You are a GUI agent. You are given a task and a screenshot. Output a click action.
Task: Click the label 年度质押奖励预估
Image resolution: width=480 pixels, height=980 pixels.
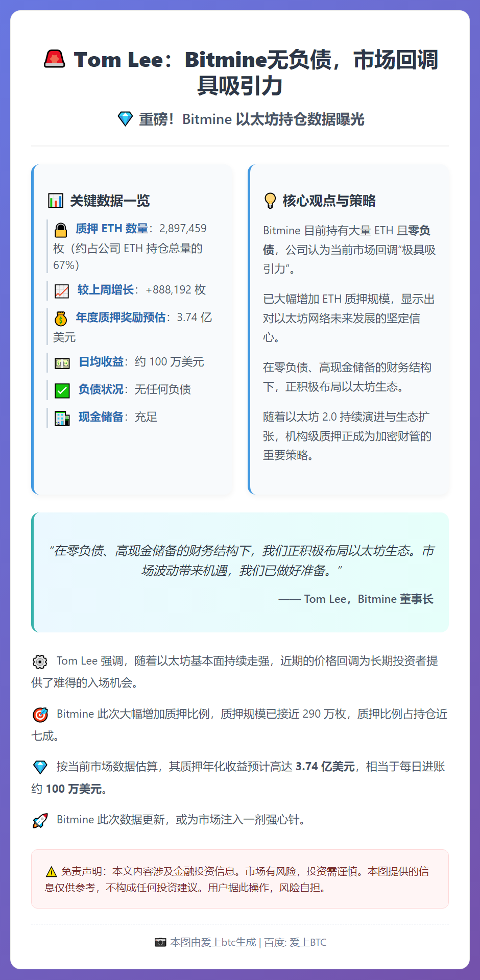(x=121, y=317)
